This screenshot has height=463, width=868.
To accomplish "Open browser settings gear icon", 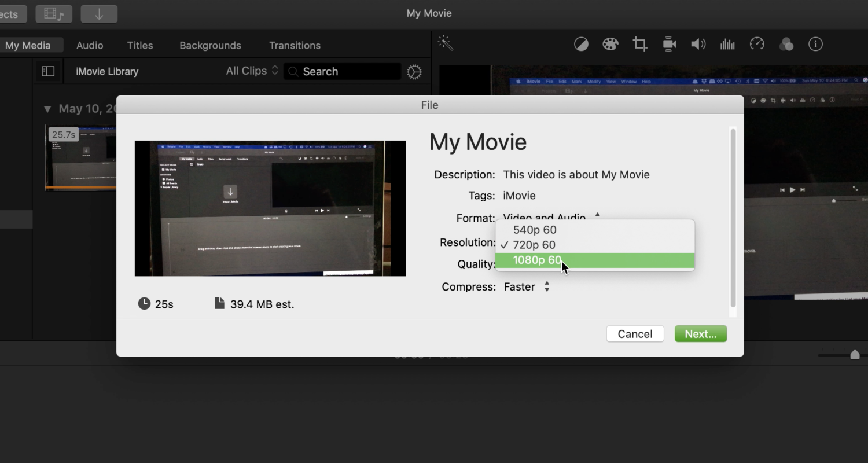I will coord(414,72).
